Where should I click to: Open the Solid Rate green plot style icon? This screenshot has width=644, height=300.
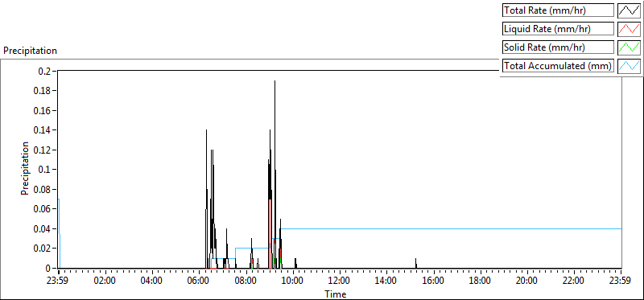629,47
